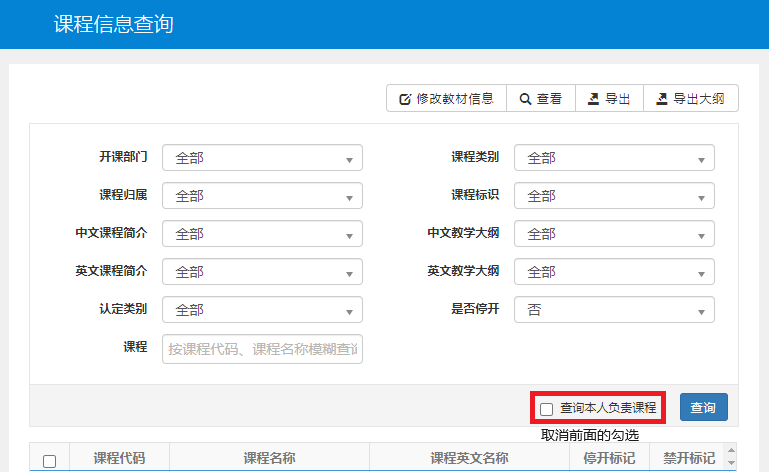769x472 pixels.
Task: Expand the 认定类别 dropdown
Action: click(262, 310)
